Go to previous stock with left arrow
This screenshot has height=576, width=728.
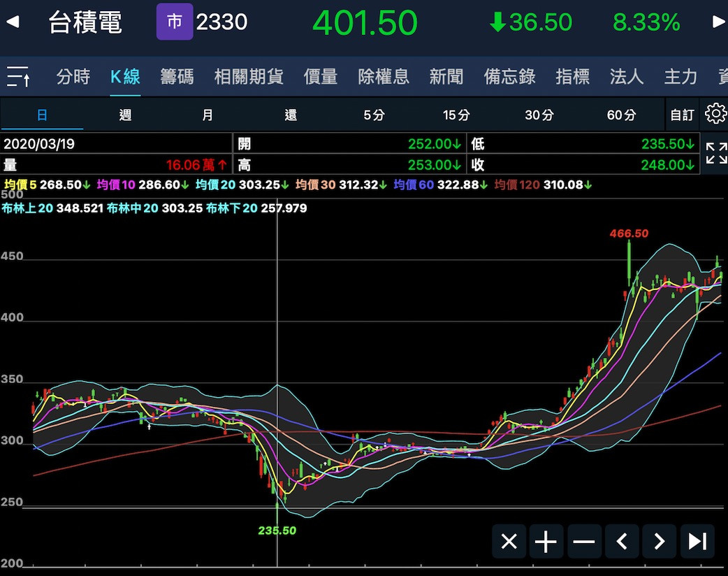tap(12, 22)
